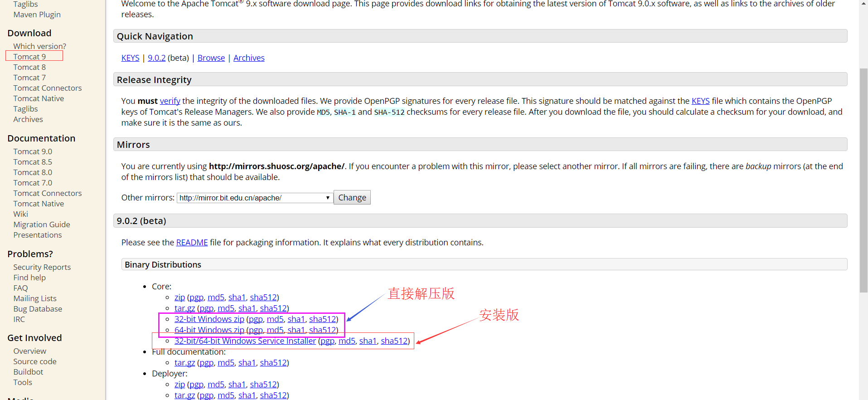Open Tomcat Native under Documentation
Image resolution: width=868 pixels, height=400 pixels.
tap(39, 204)
